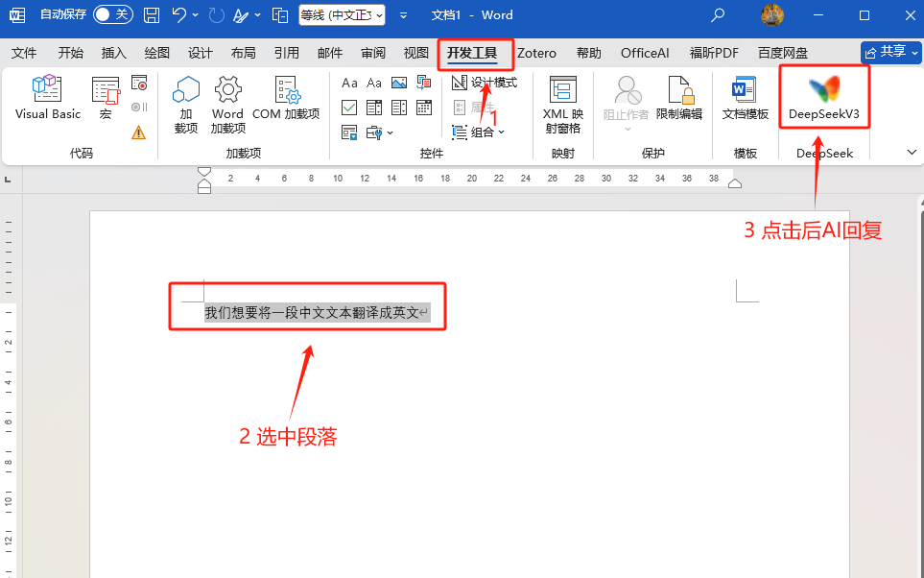Select the 引用 tab

click(287, 53)
